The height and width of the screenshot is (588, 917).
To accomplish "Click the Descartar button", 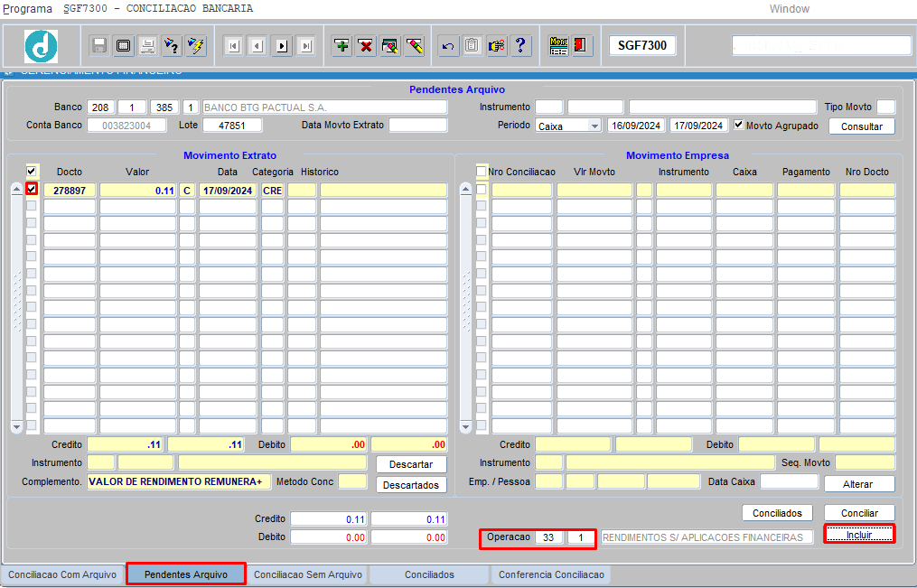I will (x=411, y=464).
